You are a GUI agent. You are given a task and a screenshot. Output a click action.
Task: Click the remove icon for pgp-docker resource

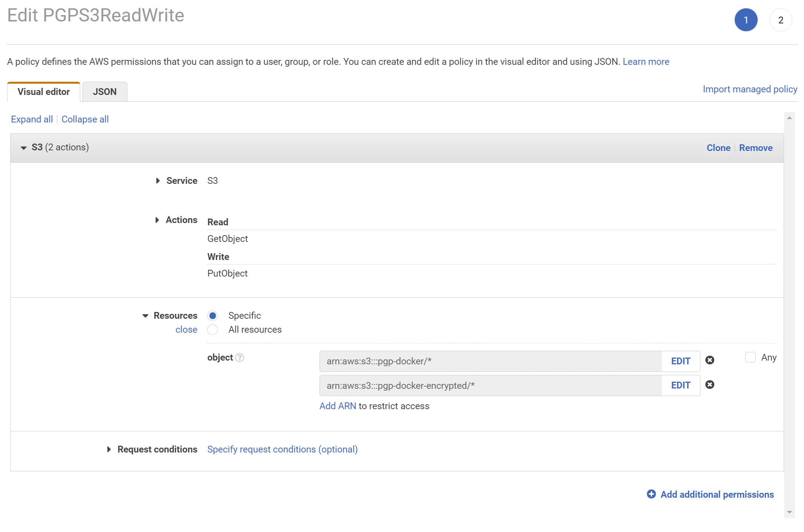[710, 361]
